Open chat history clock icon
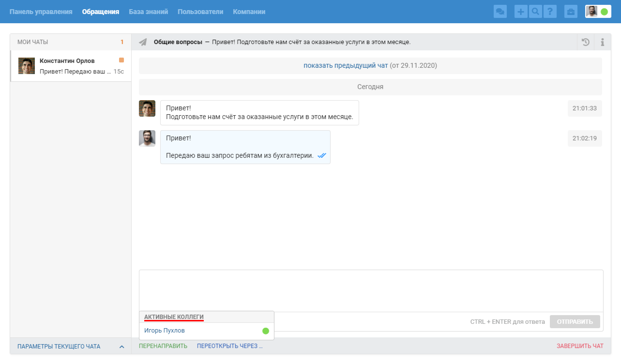Image resolution: width=621 pixels, height=364 pixels. (585, 42)
